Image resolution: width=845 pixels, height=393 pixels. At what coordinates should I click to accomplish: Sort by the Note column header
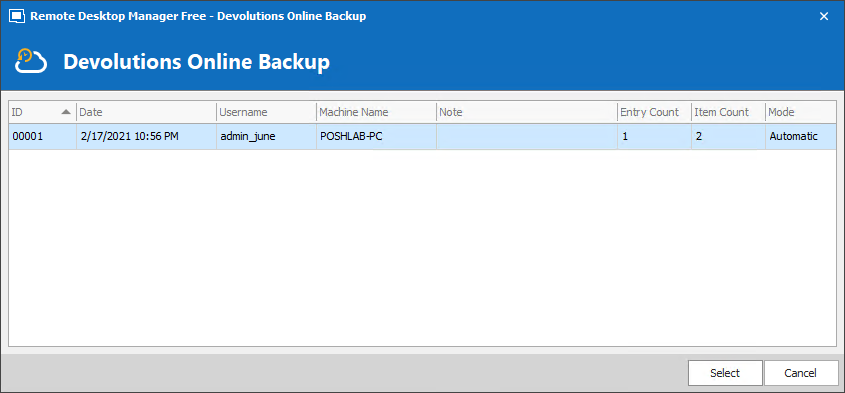(527, 112)
